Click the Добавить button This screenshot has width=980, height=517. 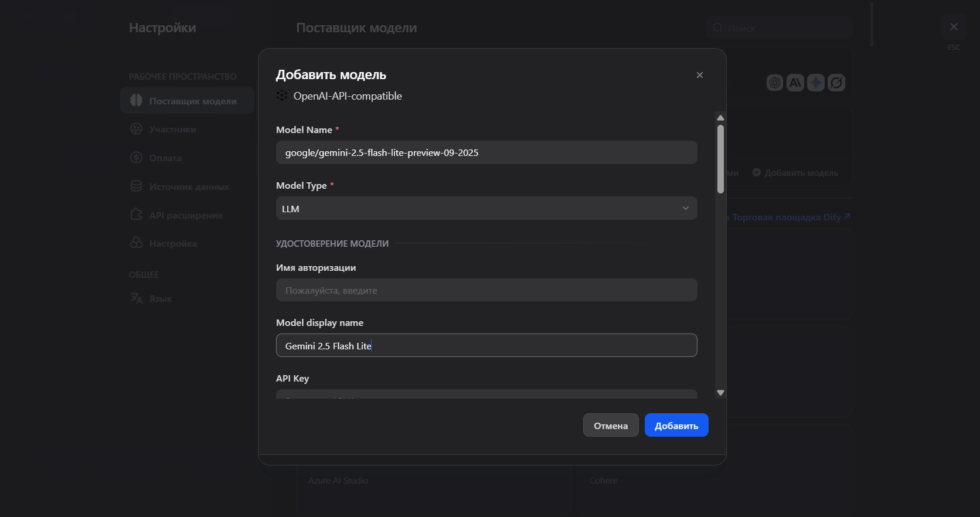(x=676, y=425)
